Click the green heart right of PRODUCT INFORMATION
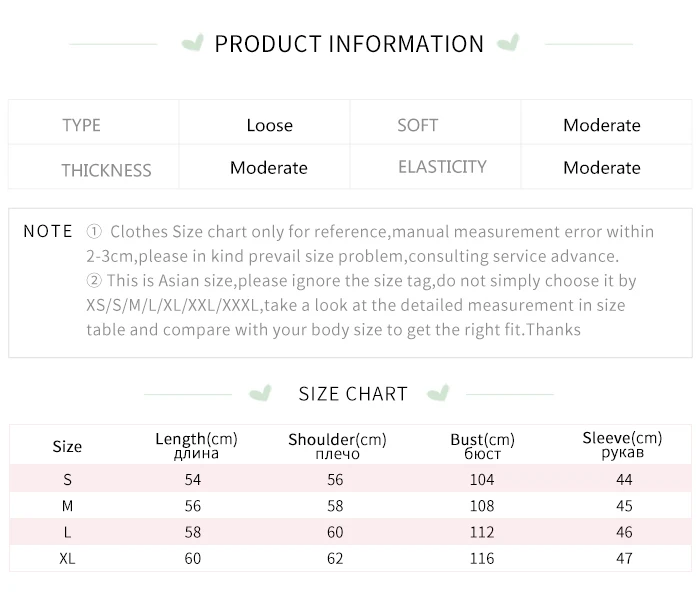This screenshot has height=601, width=700. [x=508, y=42]
